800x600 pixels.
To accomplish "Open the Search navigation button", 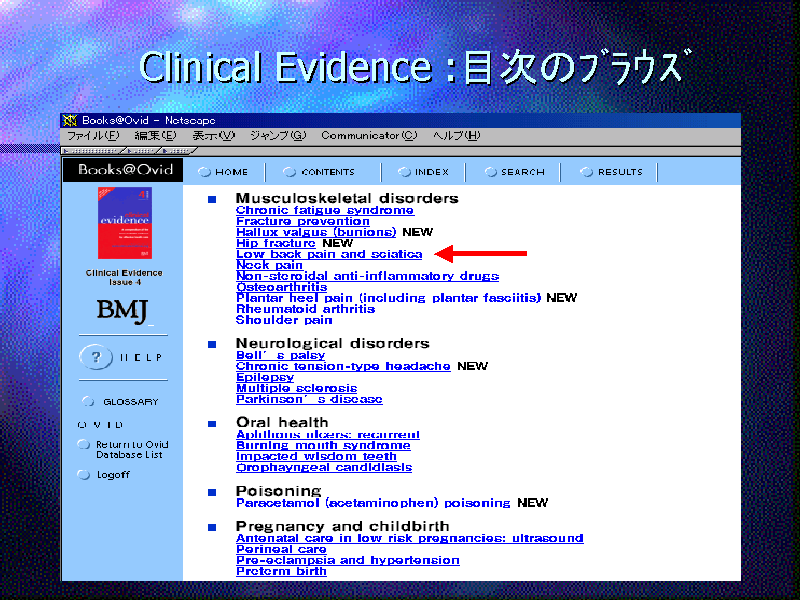I will pos(514,172).
